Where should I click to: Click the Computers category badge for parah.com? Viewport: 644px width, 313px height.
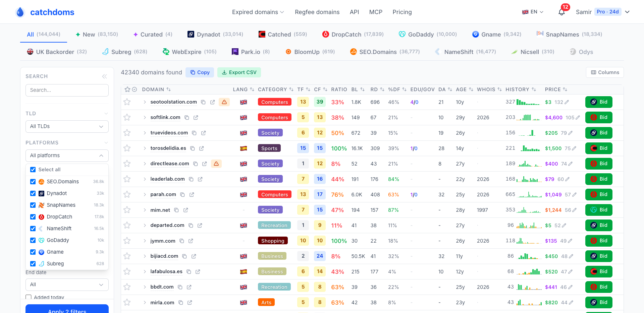(274, 194)
